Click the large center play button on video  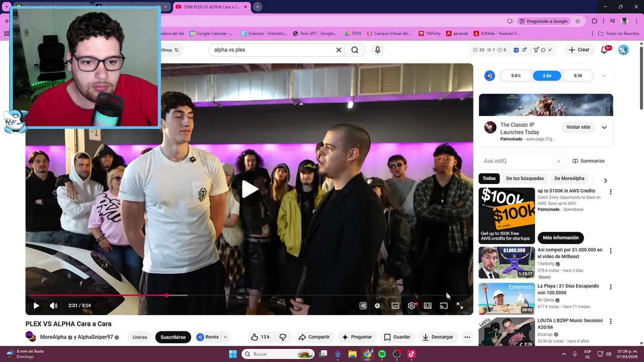[x=250, y=189]
